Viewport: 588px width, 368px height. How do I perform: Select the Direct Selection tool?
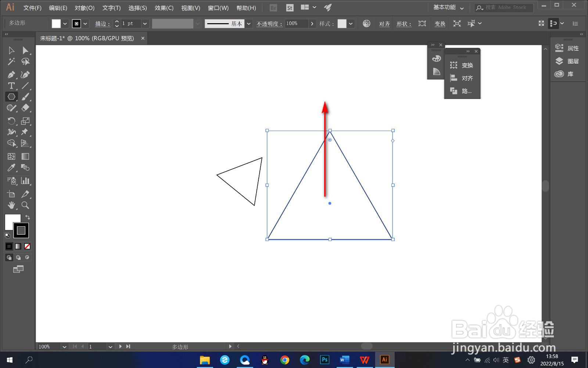pos(25,50)
